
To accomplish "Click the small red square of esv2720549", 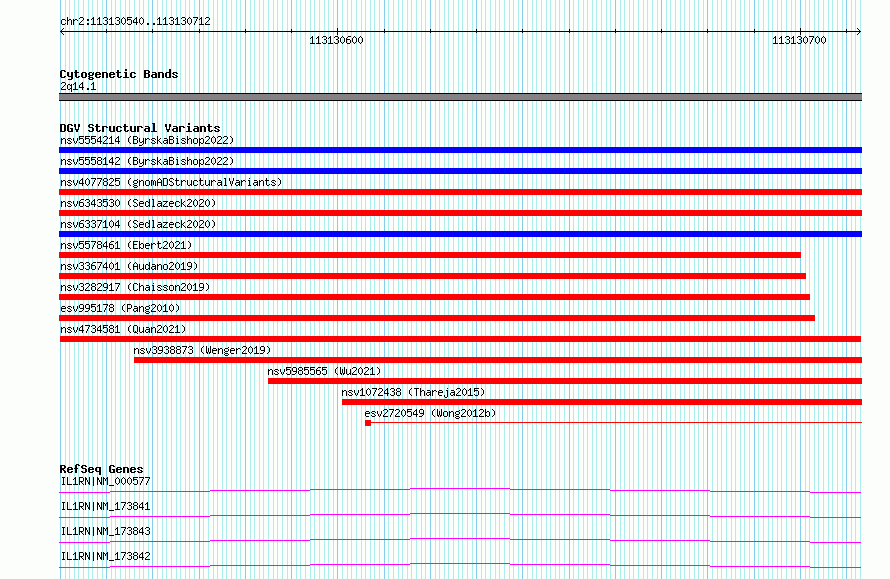I will click(368, 423).
